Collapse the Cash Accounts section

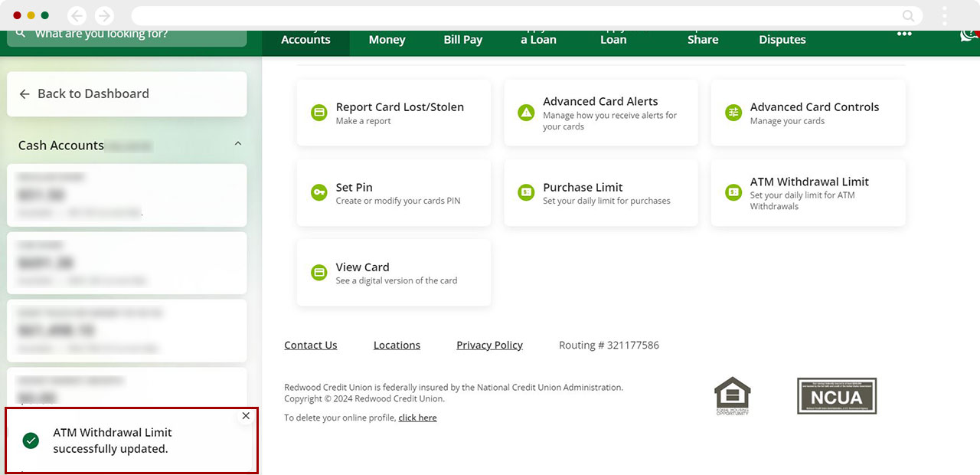237,144
